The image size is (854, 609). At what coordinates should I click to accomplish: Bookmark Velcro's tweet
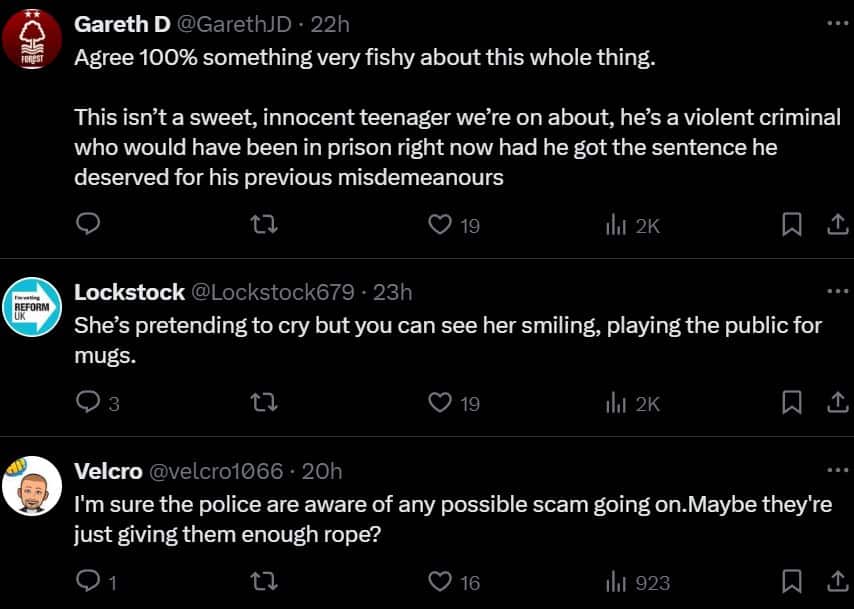coord(791,582)
